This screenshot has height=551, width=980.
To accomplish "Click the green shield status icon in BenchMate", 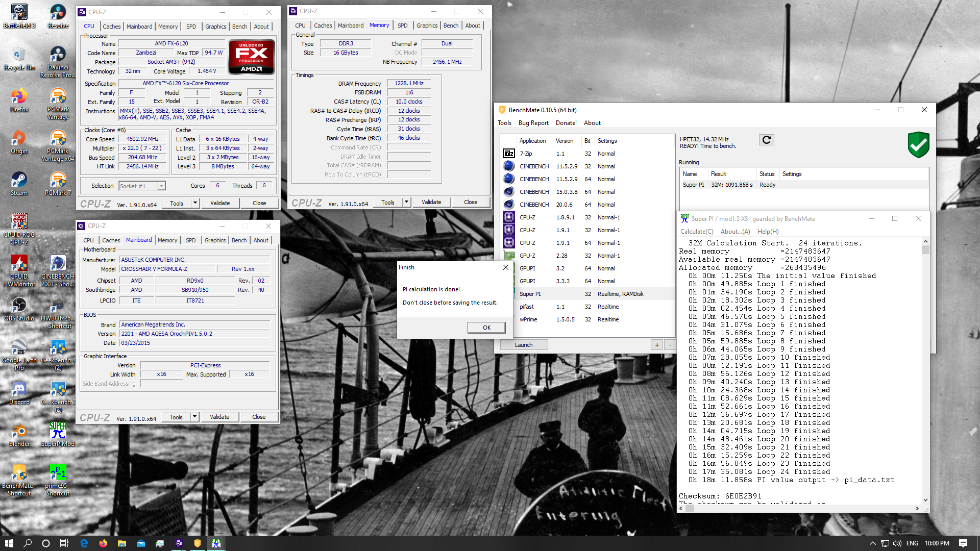I will pos(918,144).
